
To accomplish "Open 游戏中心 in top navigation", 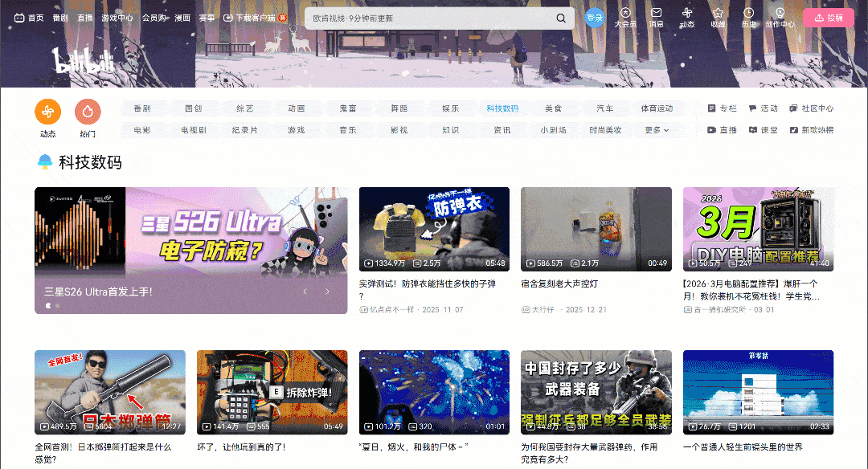I will (x=117, y=18).
